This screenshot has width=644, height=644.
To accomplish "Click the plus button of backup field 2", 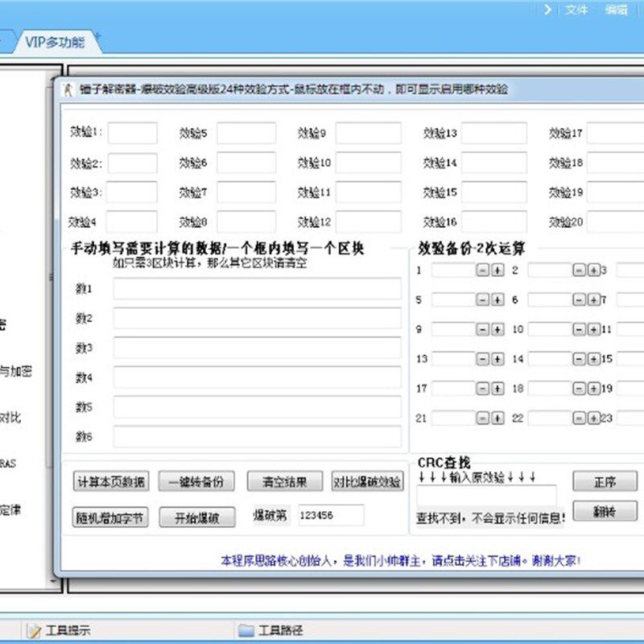I will pyautogui.click(x=594, y=270).
